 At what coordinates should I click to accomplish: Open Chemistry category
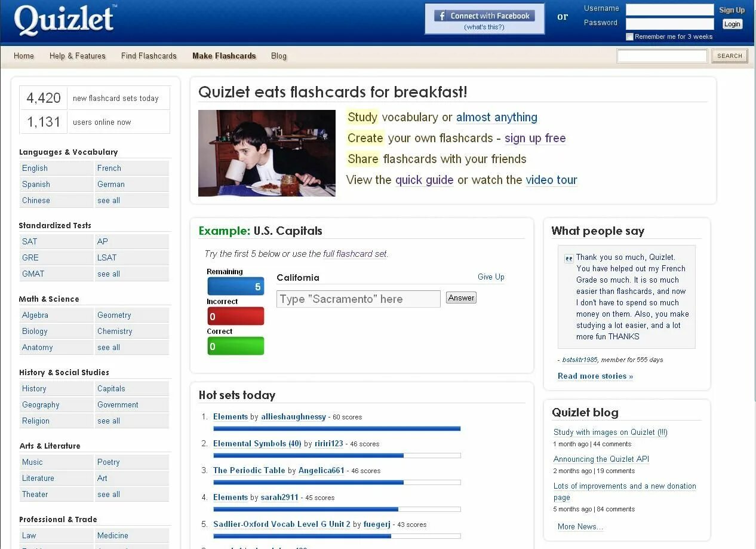(x=115, y=332)
